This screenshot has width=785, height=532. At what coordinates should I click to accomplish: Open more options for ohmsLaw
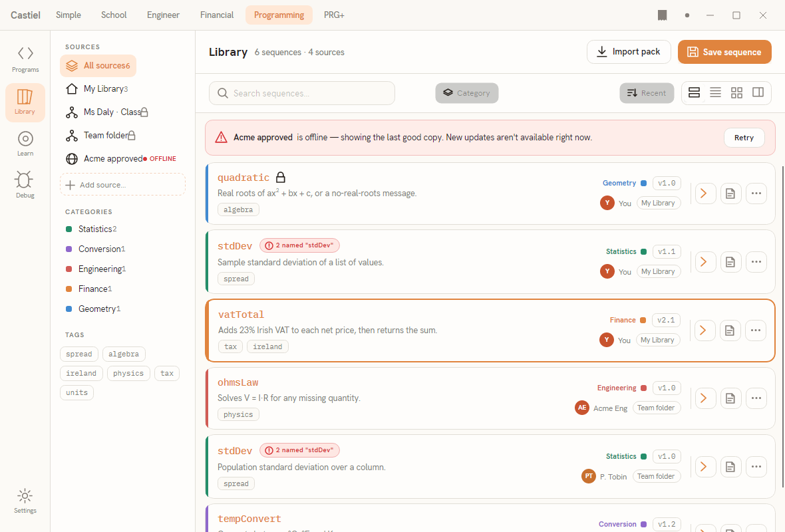(x=756, y=398)
